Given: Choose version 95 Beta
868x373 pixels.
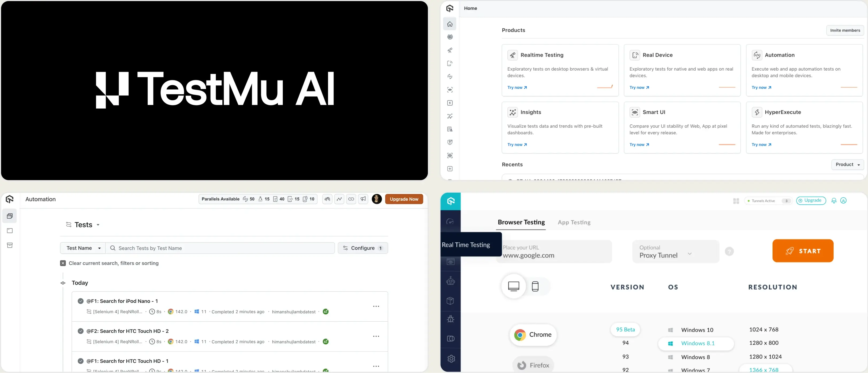Looking at the screenshot, I should (x=625, y=329).
